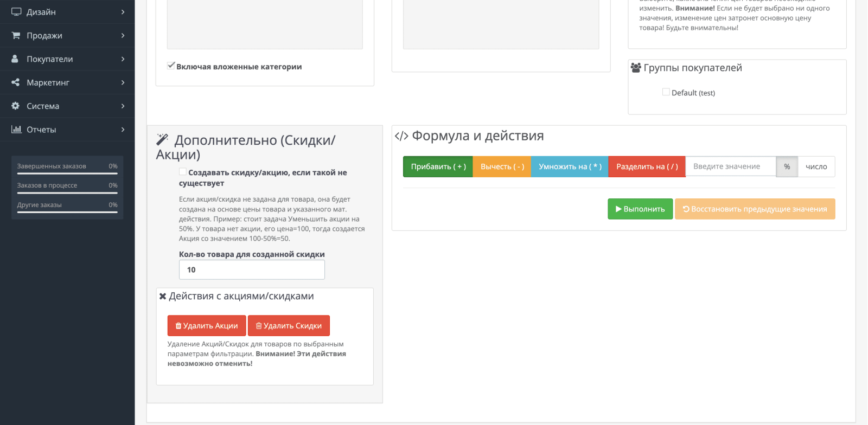Click the Формула и действия heading
Viewport: 868px width, 425px height.
(x=477, y=136)
